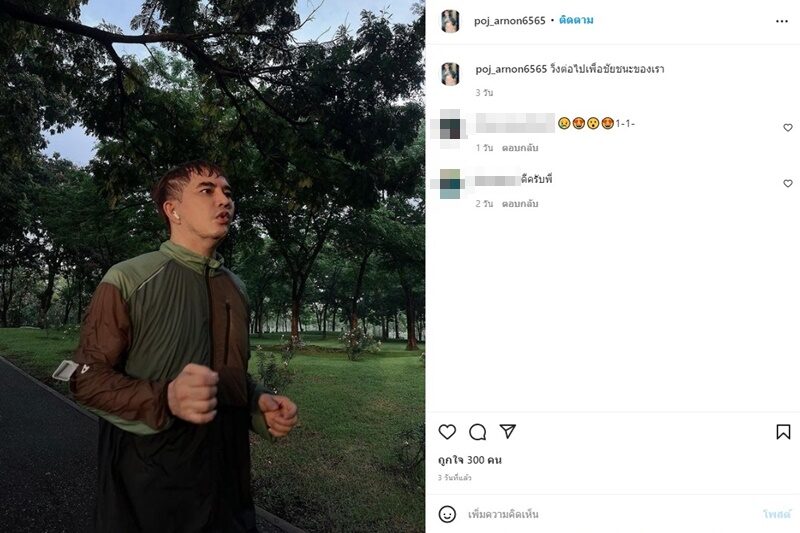Click the first commenter's blurred avatar
Viewport: 800px width, 533px height.
[451, 128]
